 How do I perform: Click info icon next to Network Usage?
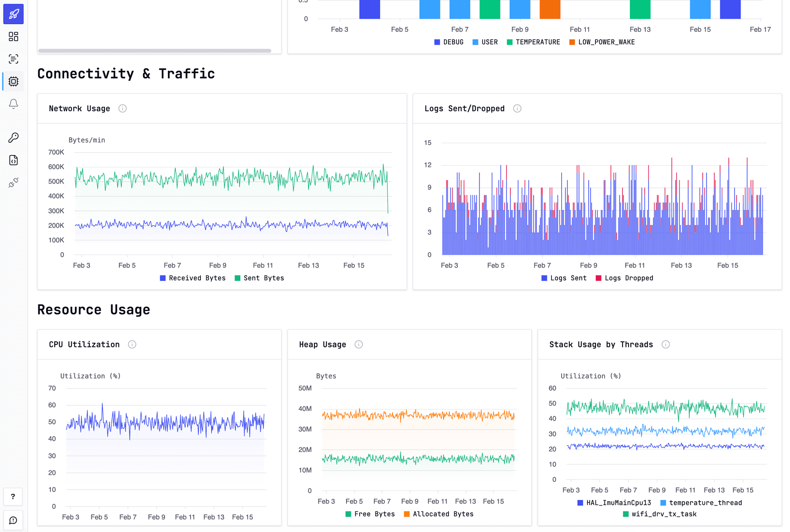[x=123, y=109]
